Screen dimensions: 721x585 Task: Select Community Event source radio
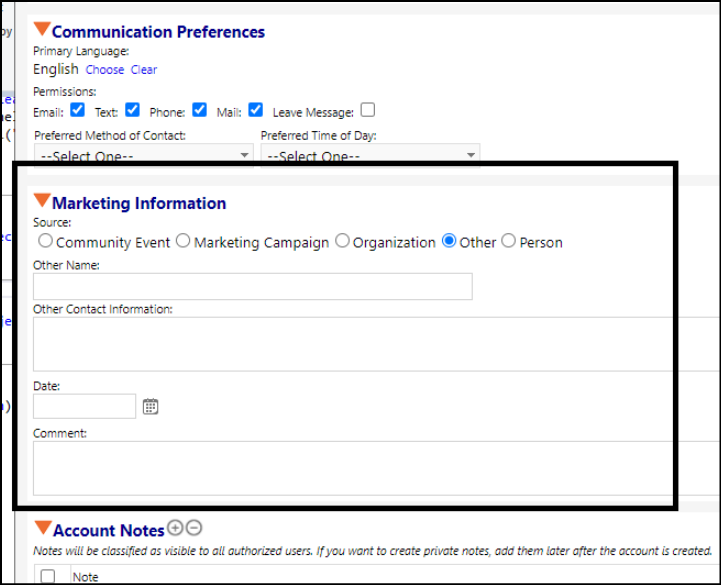tap(46, 241)
